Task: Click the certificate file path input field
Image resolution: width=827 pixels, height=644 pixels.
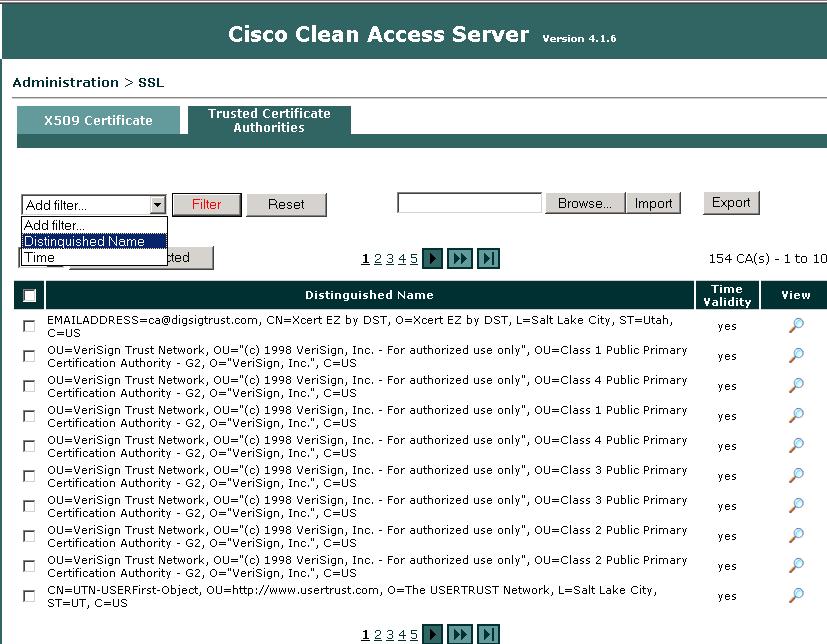Action: [x=469, y=203]
